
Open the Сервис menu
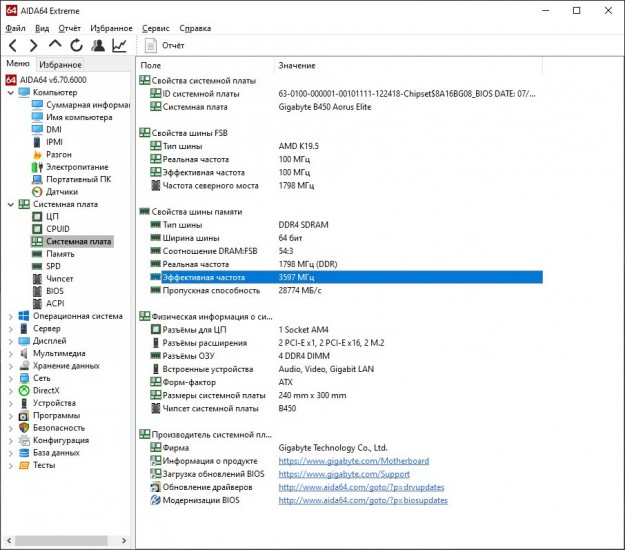point(155,29)
